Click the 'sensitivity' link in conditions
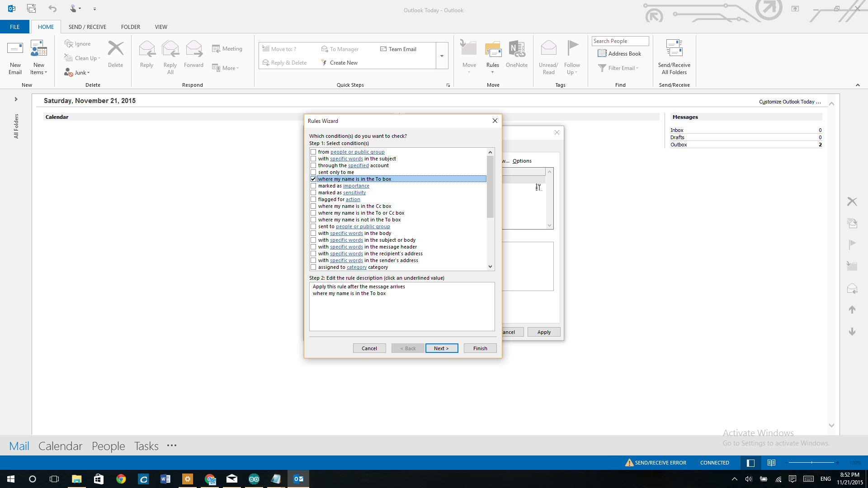The width and height of the screenshot is (868, 488). pyautogui.click(x=354, y=192)
